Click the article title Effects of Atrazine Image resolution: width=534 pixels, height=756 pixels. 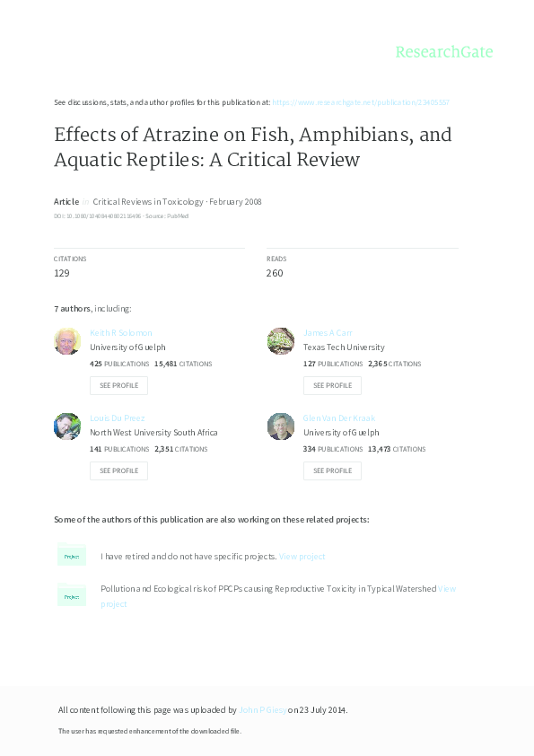(x=252, y=146)
